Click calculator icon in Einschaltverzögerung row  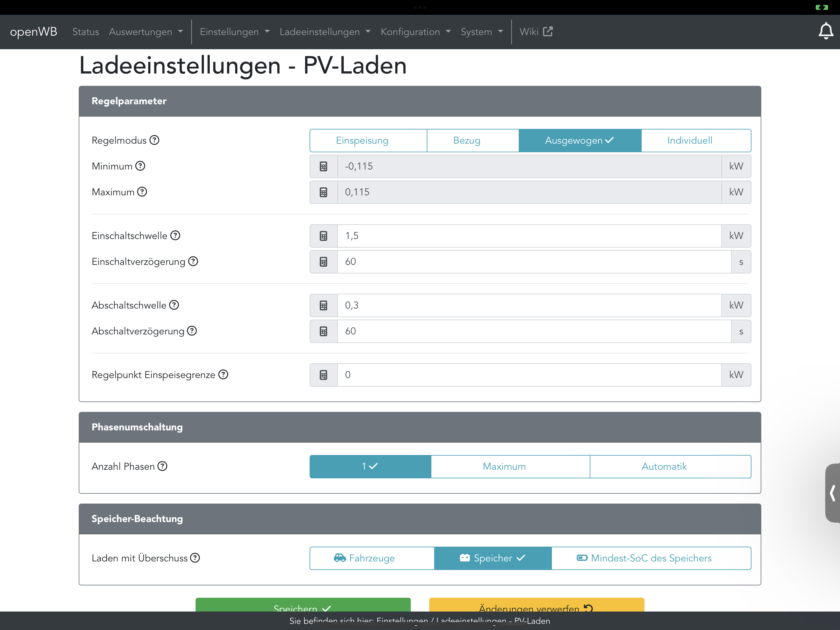323,262
